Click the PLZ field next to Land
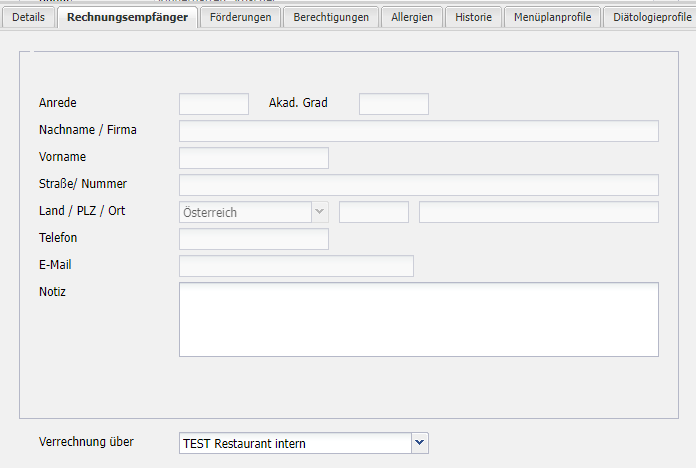 (x=374, y=212)
